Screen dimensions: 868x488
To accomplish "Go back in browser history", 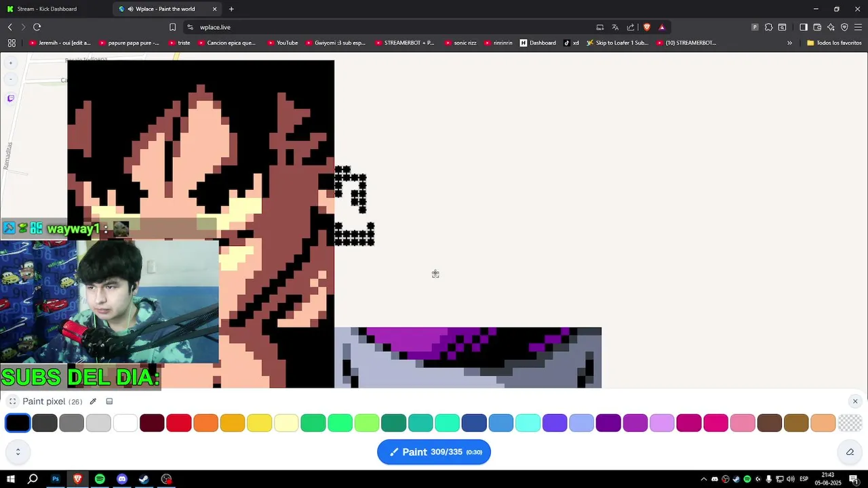I will (x=9, y=27).
